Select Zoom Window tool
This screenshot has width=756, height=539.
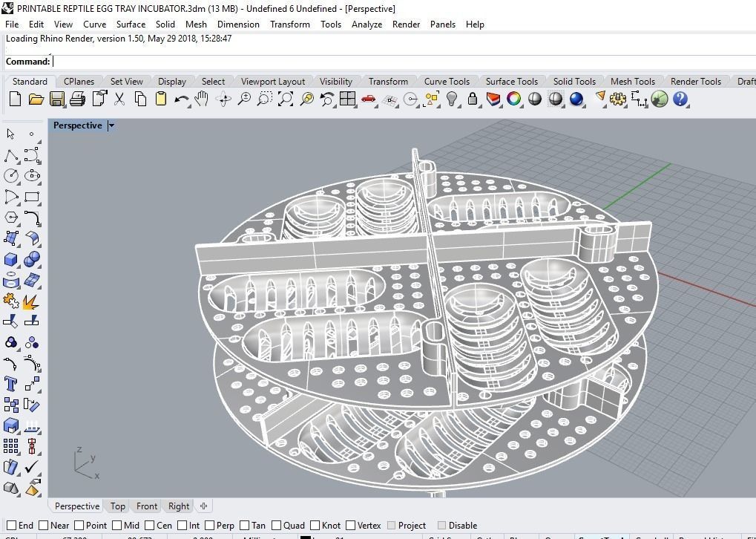[x=264, y=99]
